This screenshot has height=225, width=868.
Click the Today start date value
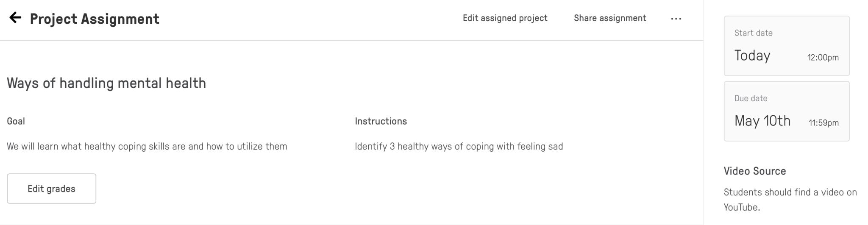coord(752,56)
